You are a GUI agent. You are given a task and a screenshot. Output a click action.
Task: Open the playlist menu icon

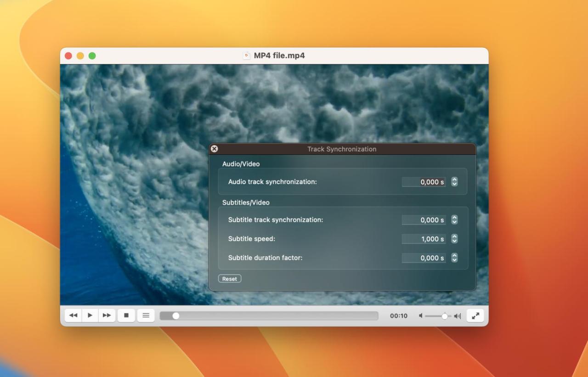146,315
